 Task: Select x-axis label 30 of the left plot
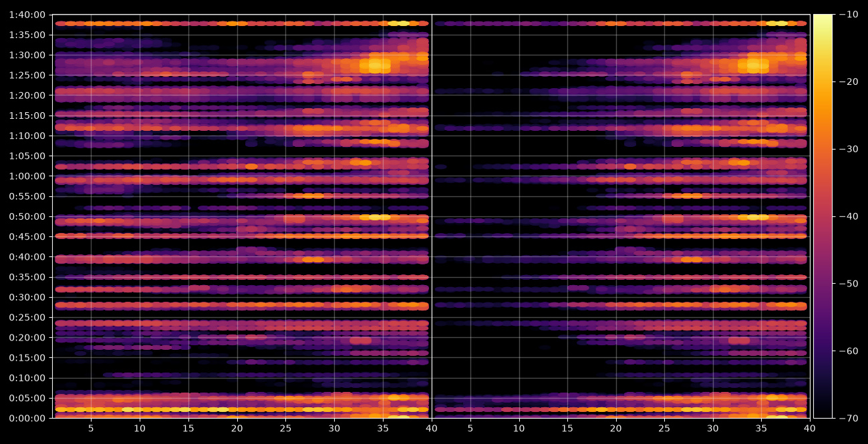pos(334,430)
